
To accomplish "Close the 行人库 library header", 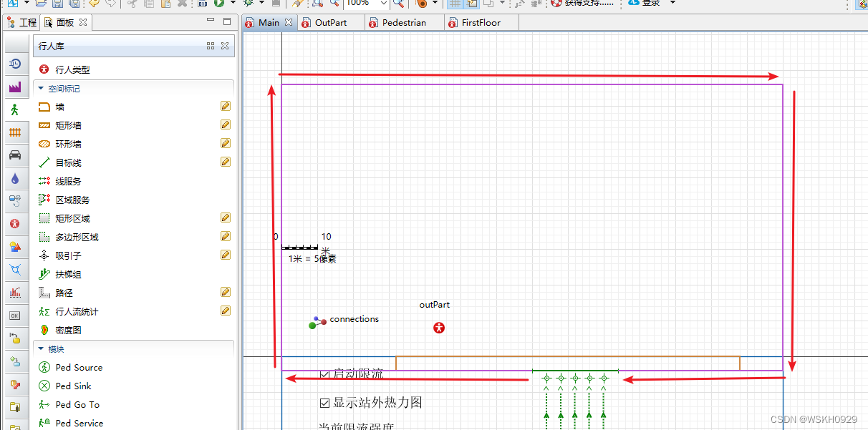I will (225, 46).
